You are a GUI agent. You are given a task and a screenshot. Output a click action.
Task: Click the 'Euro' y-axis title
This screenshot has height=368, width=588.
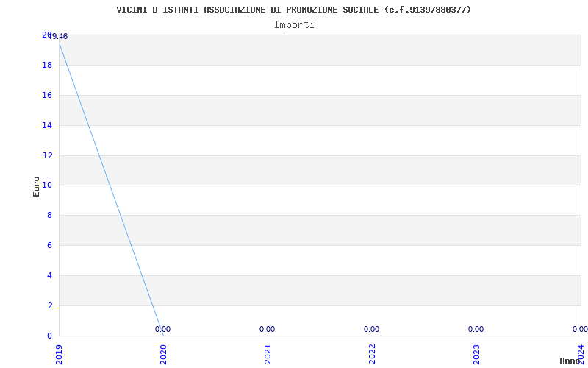pos(36,186)
